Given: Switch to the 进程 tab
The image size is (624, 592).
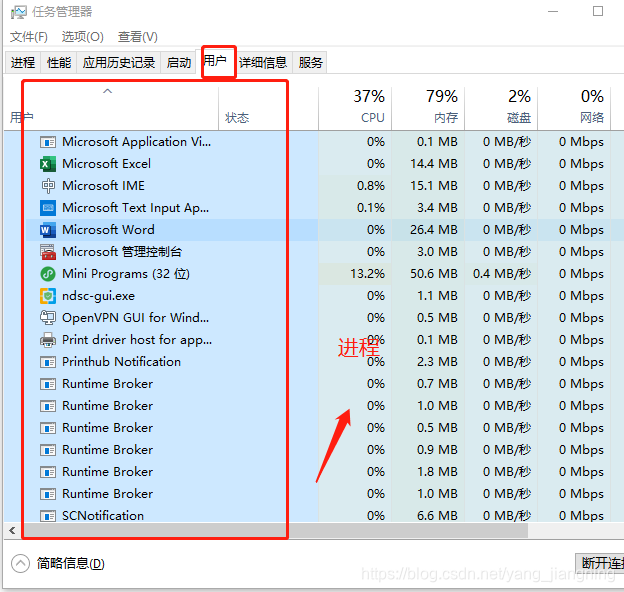Looking at the screenshot, I should tap(23, 62).
